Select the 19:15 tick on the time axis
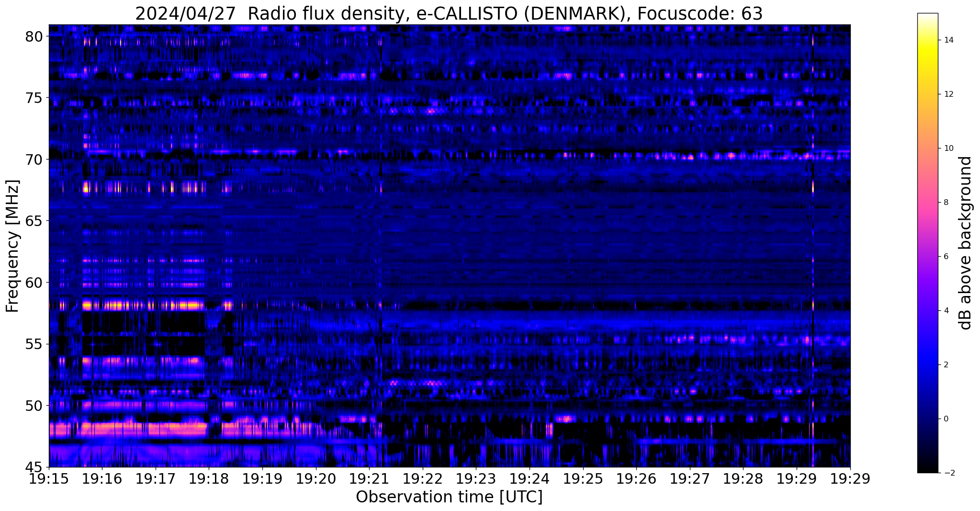Viewport: 980px width, 511px height. pyautogui.click(x=49, y=478)
